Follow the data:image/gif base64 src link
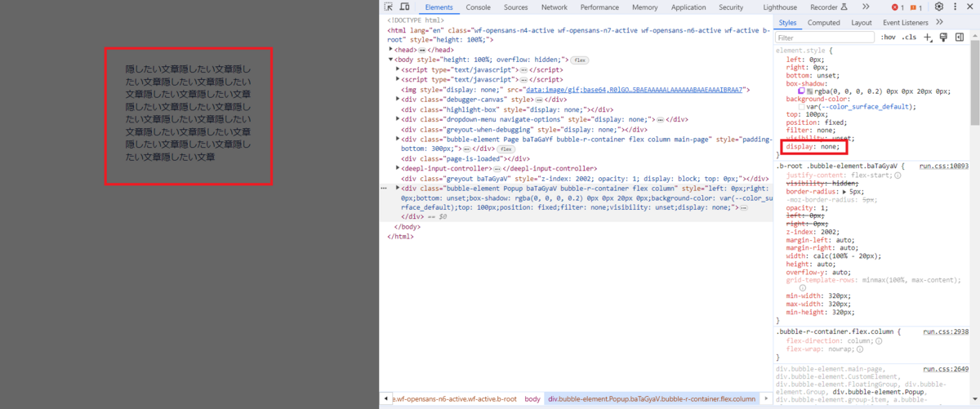This screenshot has height=409, width=980. [x=636, y=90]
